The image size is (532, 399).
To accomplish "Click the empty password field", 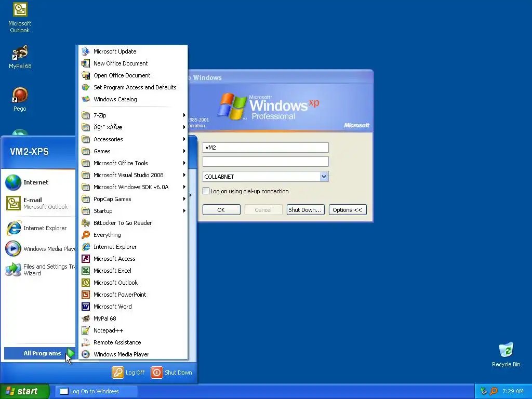I will tap(265, 162).
